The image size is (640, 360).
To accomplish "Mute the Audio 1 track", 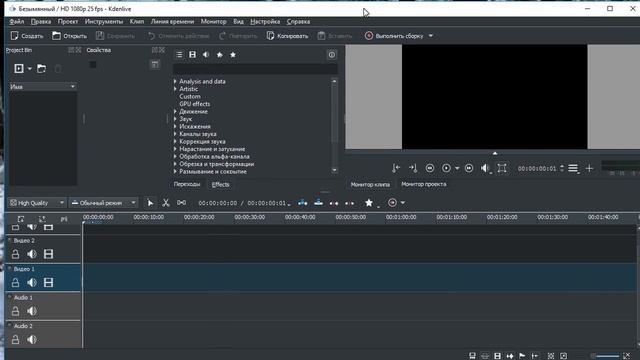I will (x=32, y=311).
